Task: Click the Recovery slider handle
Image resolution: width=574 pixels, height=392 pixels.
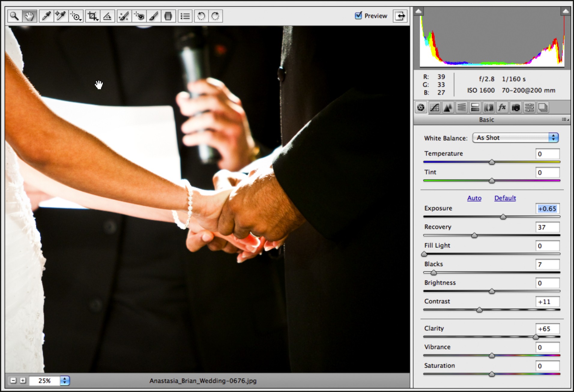Action: point(474,235)
